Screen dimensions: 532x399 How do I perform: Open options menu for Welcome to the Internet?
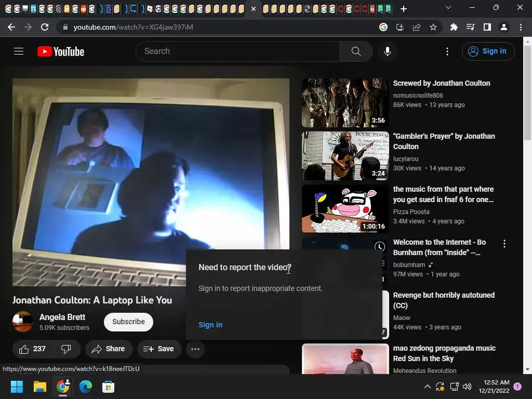pos(504,244)
